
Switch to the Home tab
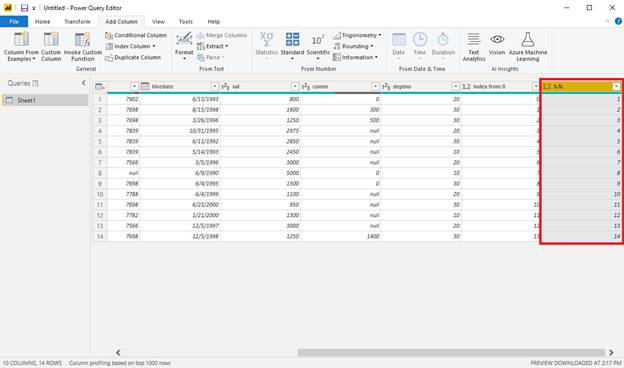click(43, 21)
